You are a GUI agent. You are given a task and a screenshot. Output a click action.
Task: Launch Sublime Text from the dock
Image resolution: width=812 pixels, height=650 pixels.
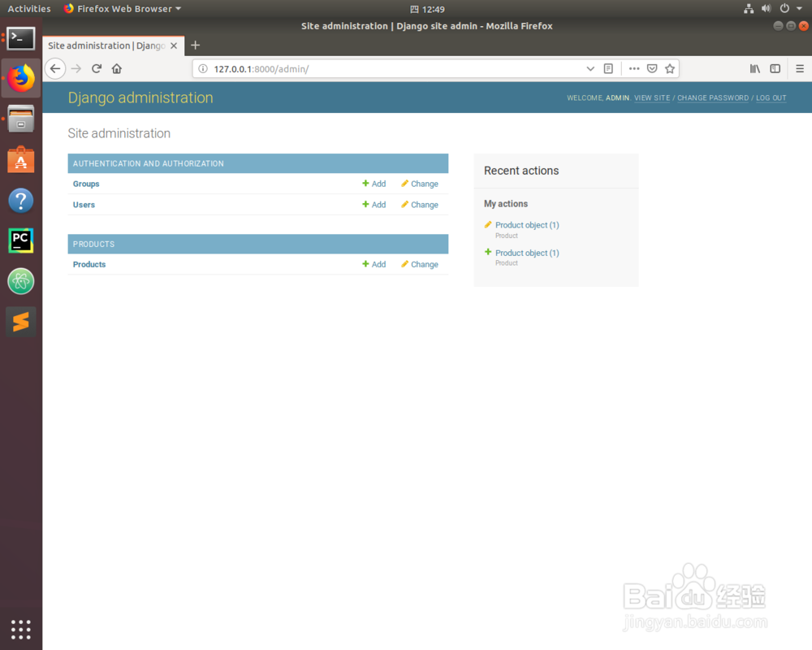(21, 322)
